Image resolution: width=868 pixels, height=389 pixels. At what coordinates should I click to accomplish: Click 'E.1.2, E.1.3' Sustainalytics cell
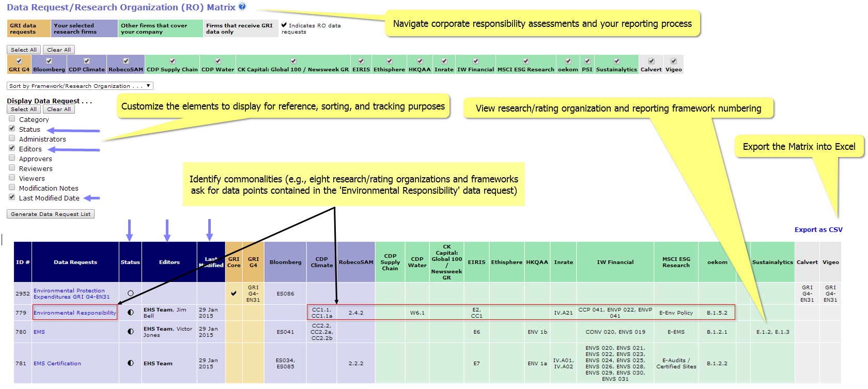[x=773, y=332]
